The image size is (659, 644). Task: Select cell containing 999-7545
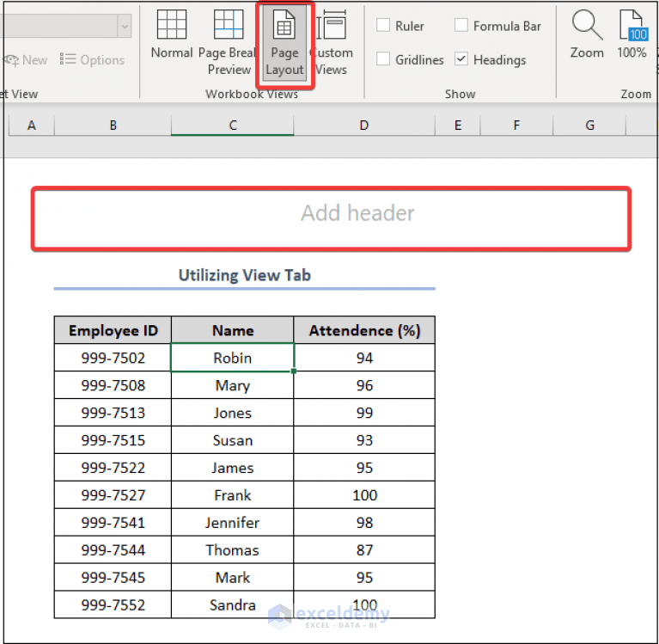pyautogui.click(x=113, y=577)
